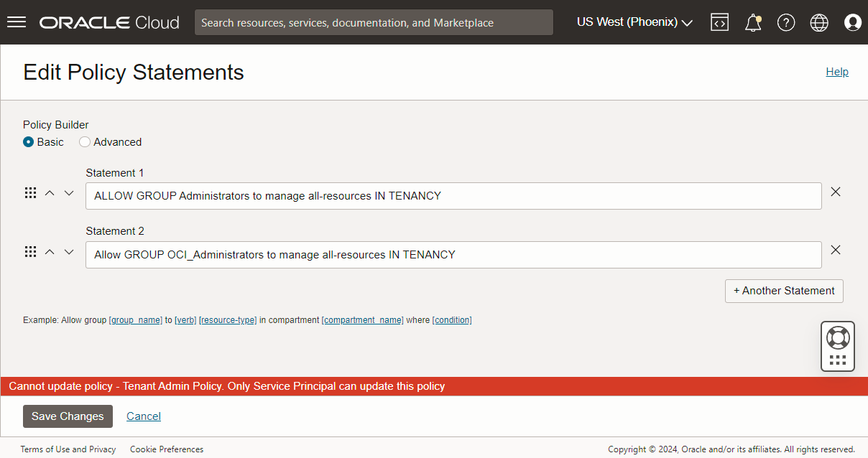
Task: Open Cloud Shell developer tools icon
Action: pyautogui.click(x=719, y=22)
